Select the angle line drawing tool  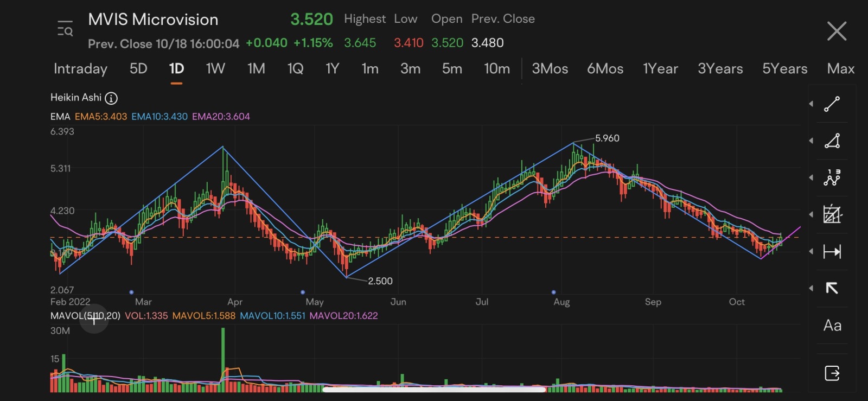tap(832, 141)
